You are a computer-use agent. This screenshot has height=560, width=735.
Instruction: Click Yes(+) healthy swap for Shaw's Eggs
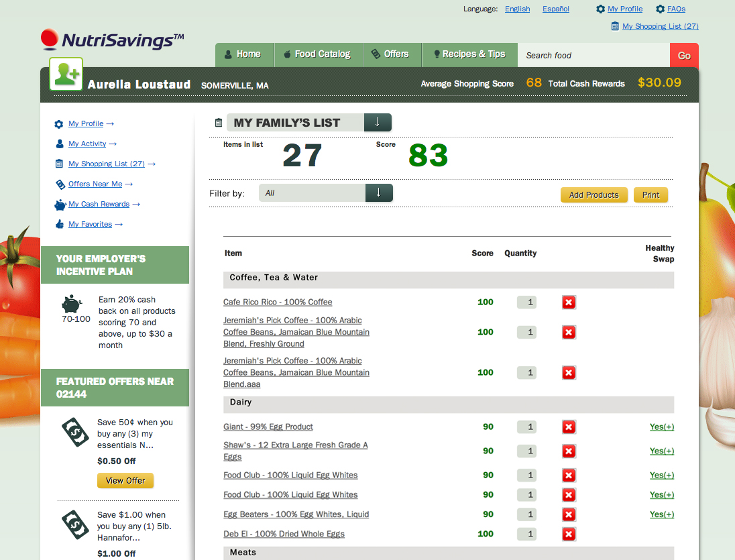tap(662, 451)
